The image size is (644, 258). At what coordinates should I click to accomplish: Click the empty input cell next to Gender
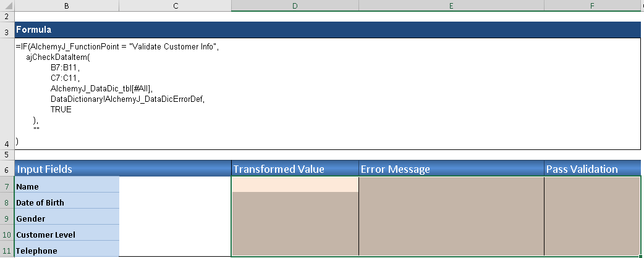(175, 218)
